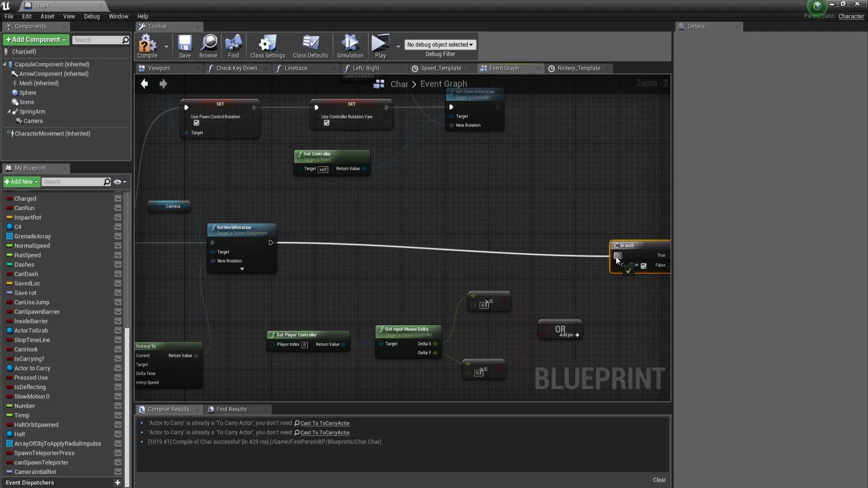Uncheck Use Pawn Control Rotation
The image size is (868, 488).
pos(197,122)
